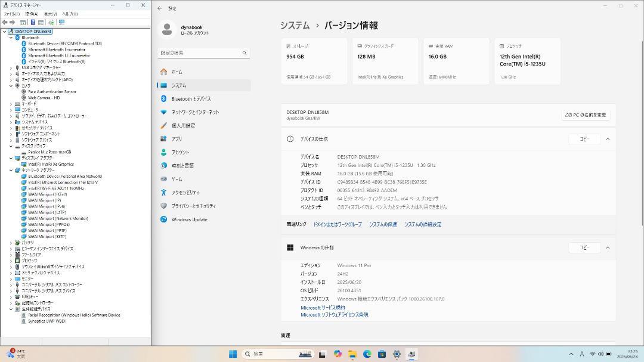Click dynabook local account profile
644x362 pixels.
click(185, 30)
